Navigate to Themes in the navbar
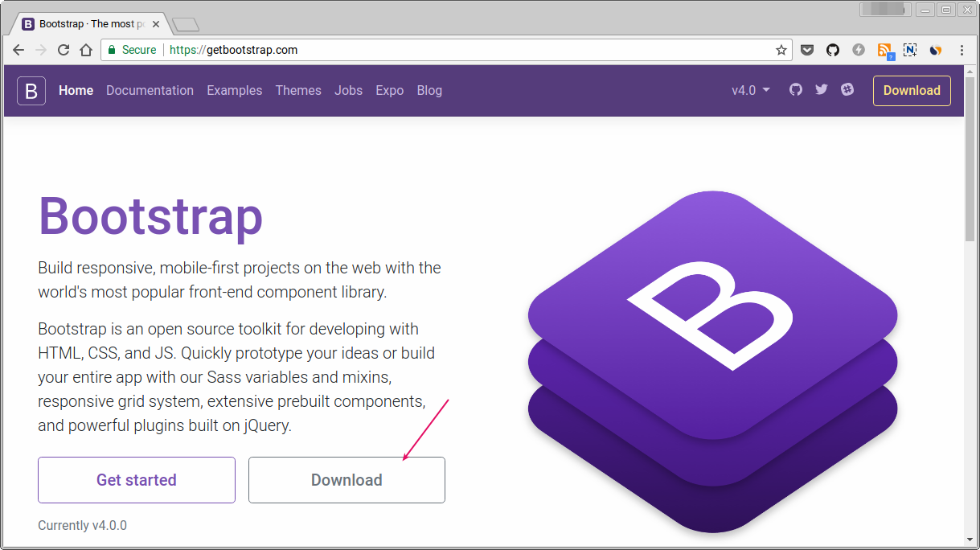980x550 pixels. 298,90
